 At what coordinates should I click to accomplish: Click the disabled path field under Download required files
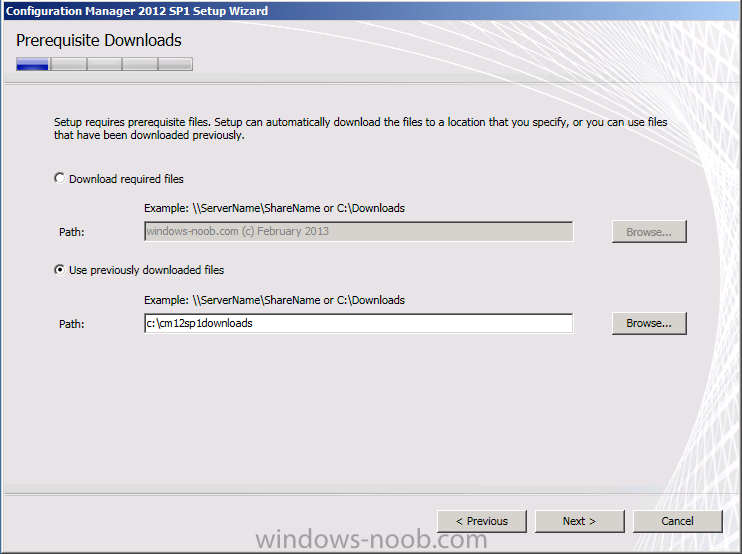tap(358, 231)
